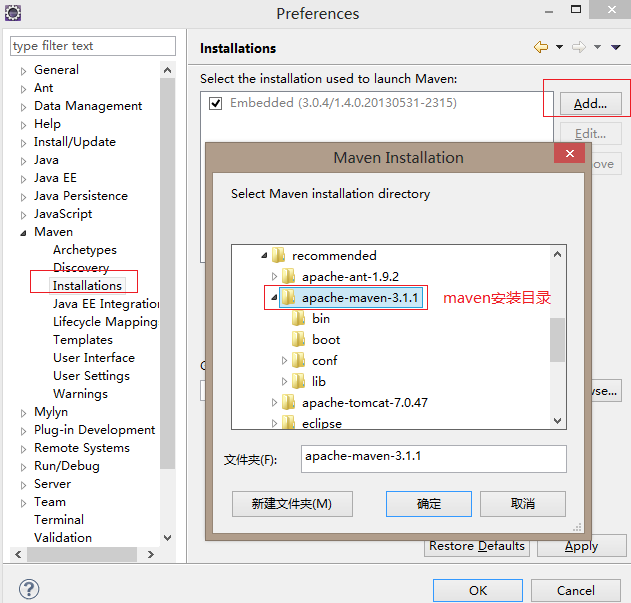Click the Add... button
The image size is (631, 603).
click(x=590, y=103)
